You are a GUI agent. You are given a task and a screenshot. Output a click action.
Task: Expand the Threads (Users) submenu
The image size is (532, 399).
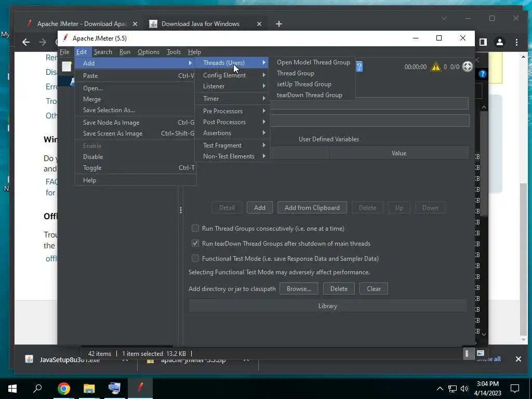(232, 63)
